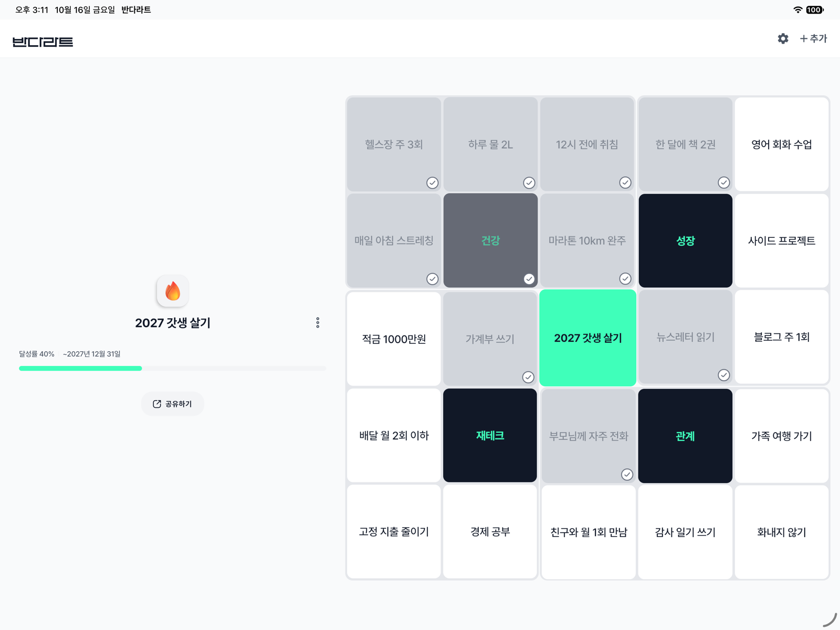Click the 2027 갓생 살기 title on left panel
The image size is (840, 630).
172,323
